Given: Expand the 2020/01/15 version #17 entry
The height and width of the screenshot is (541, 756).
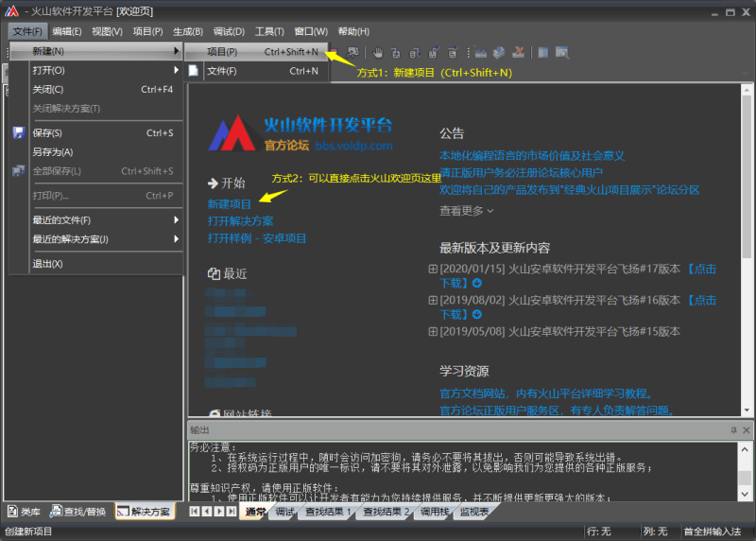Looking at the screenshot, I should [x=433, y=269].
